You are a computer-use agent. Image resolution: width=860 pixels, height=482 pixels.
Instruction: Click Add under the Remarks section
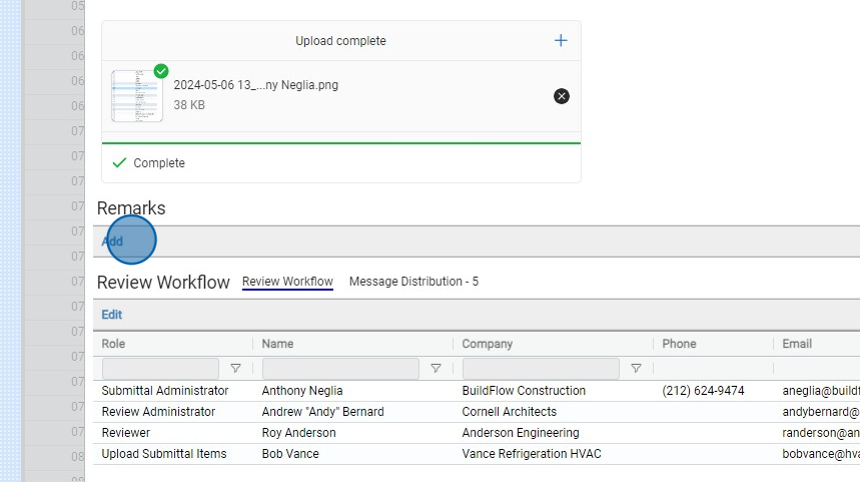tap(112, 241)
